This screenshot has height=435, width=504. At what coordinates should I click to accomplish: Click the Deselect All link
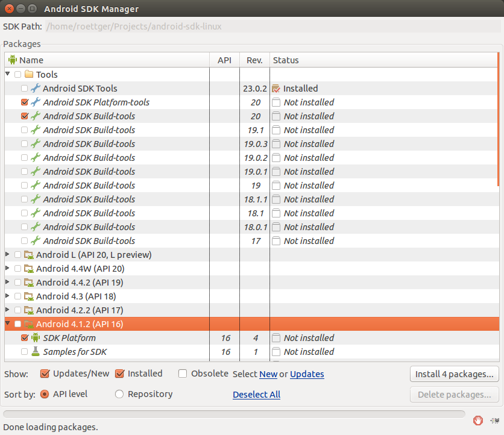click(256, 394)
